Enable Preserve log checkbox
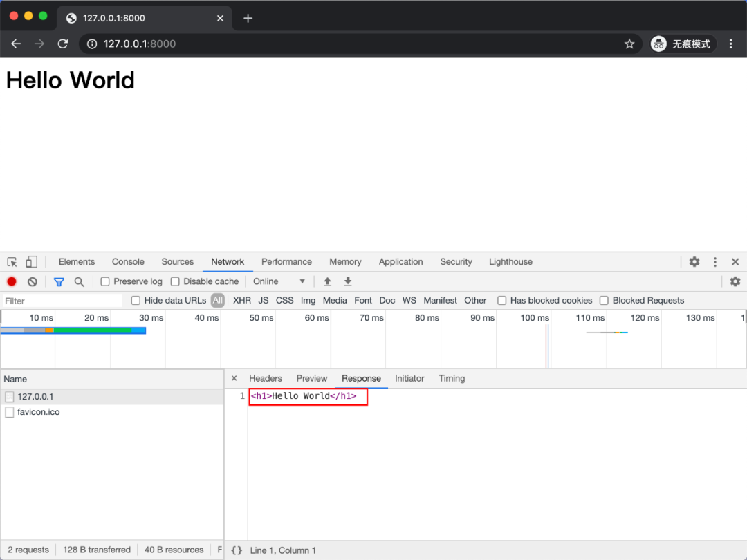Screen dimensions: 747x560 click(x=105, y=281)
